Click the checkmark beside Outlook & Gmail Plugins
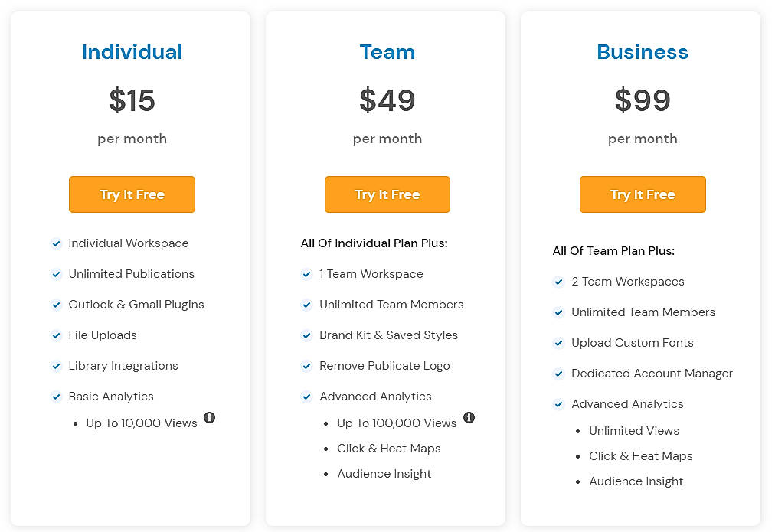The height and width of the screenshot is (532, 775). [x=56, y=305]
